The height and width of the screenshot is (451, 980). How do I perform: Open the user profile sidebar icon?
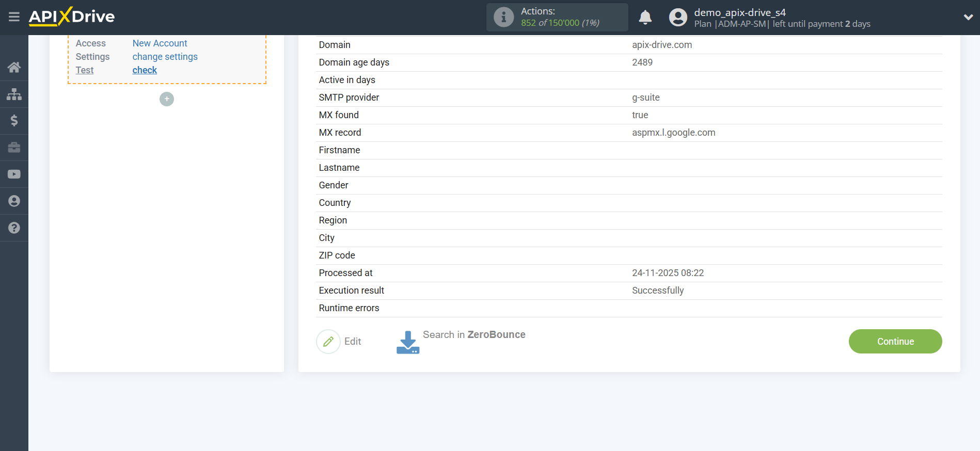tap(14, 201)
